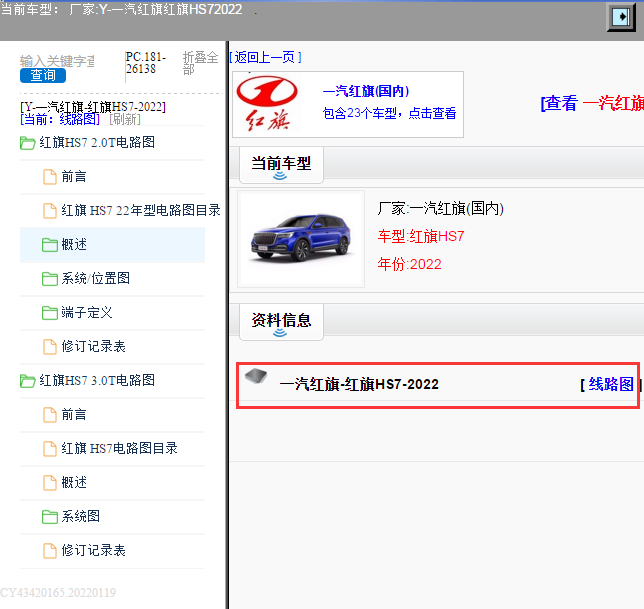Click [Y-一汽红旗-红旗HS7-2022] breadcrumb text
Image resolution: width=644 pixels, height=609 pixels.
[x=93, y=107]
